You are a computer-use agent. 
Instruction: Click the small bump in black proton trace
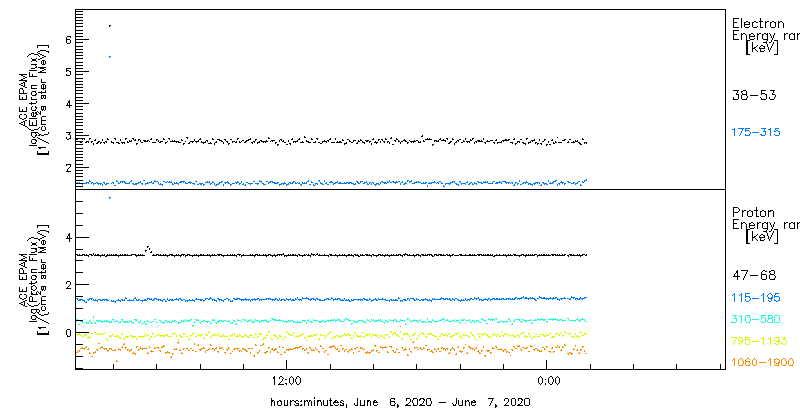148,250
